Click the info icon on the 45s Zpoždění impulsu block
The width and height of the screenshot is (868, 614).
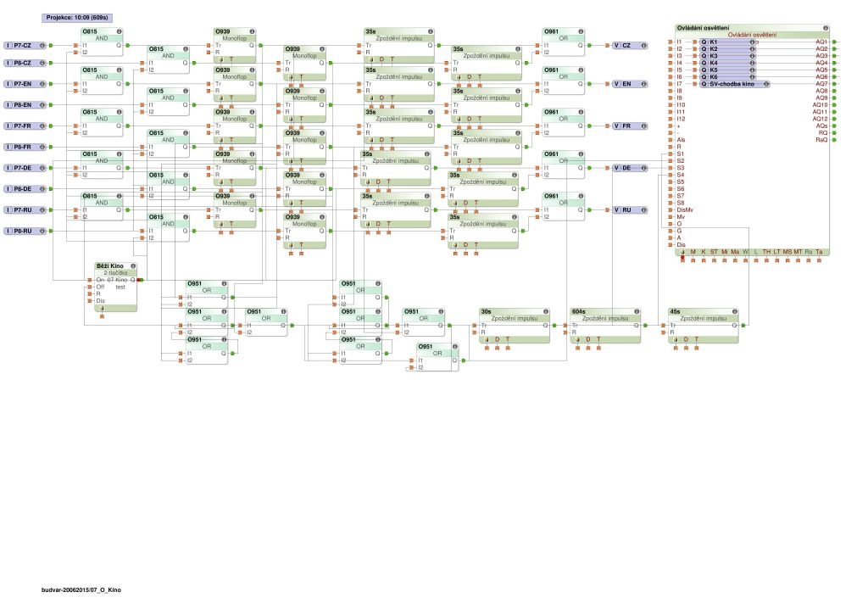coord(735,312)
